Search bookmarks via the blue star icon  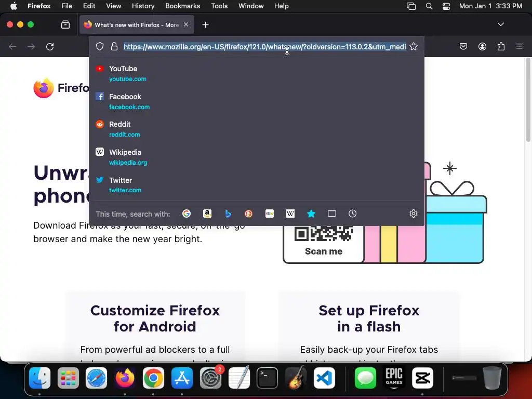[311, 214]
